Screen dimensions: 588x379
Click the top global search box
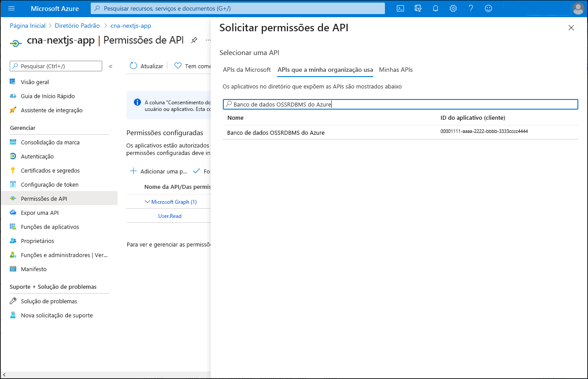(238, 8)
